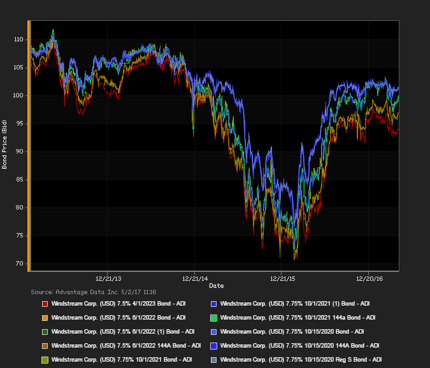Click the Date x-axis title
430x368 pixels.
click(x=216, y=286)
